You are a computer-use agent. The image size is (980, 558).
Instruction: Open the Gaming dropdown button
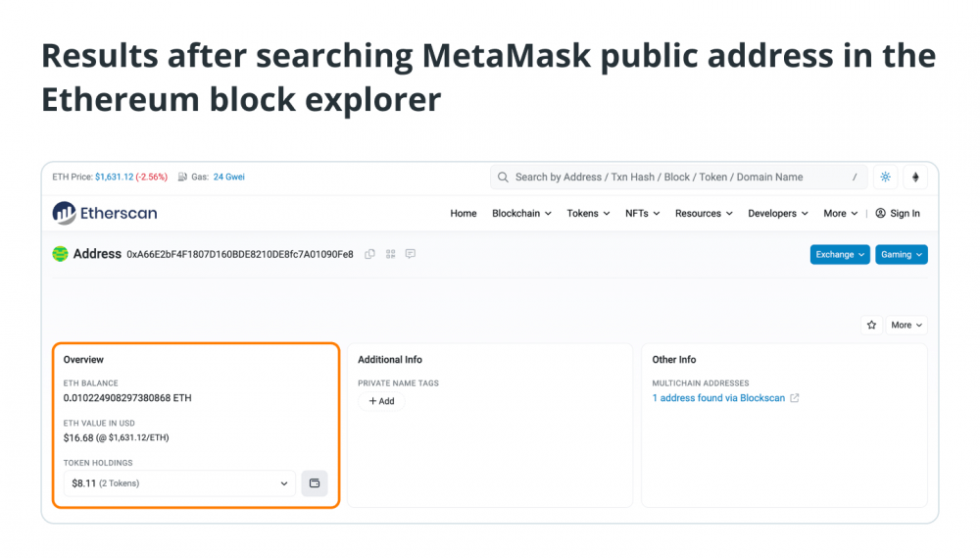coord(902,255)
